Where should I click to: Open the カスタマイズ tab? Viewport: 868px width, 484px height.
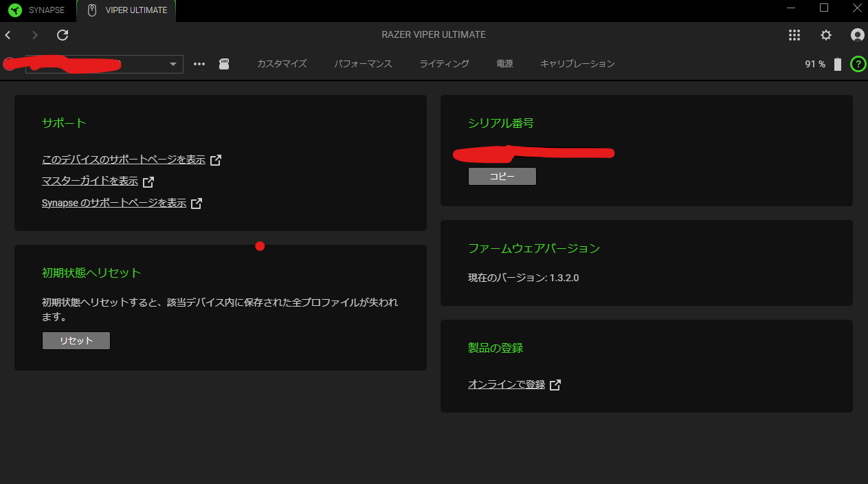click(282, 64)
